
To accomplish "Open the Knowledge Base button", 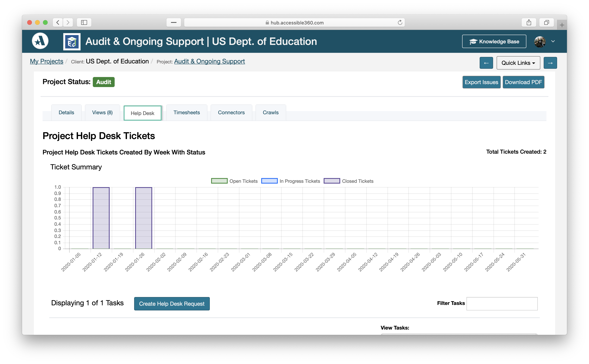I will pyautogui.click(x=494, y=41).
